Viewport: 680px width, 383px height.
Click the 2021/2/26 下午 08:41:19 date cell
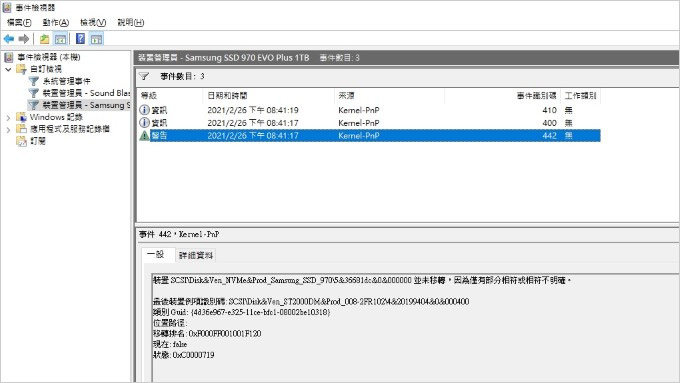[253, 110]
